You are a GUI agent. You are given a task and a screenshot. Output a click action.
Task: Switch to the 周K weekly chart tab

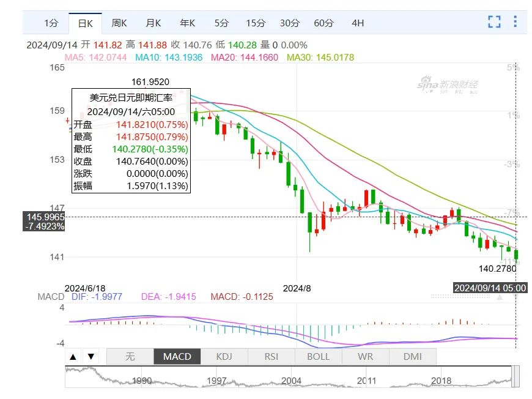(119, 23)
